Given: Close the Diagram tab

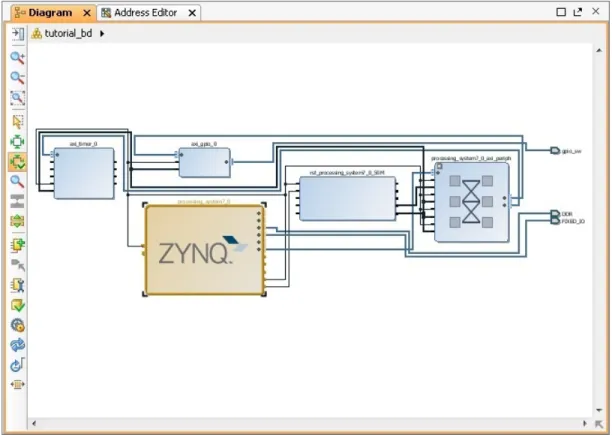Looking at the screenshot, I should 87,13.
